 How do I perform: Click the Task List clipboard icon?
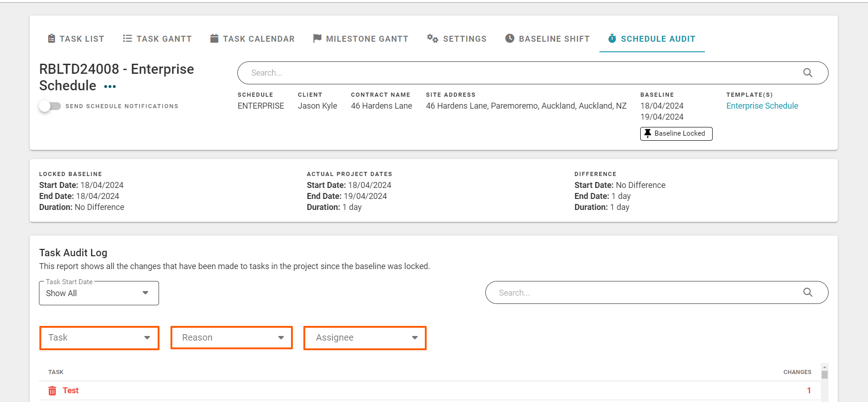tap(51, 39)
